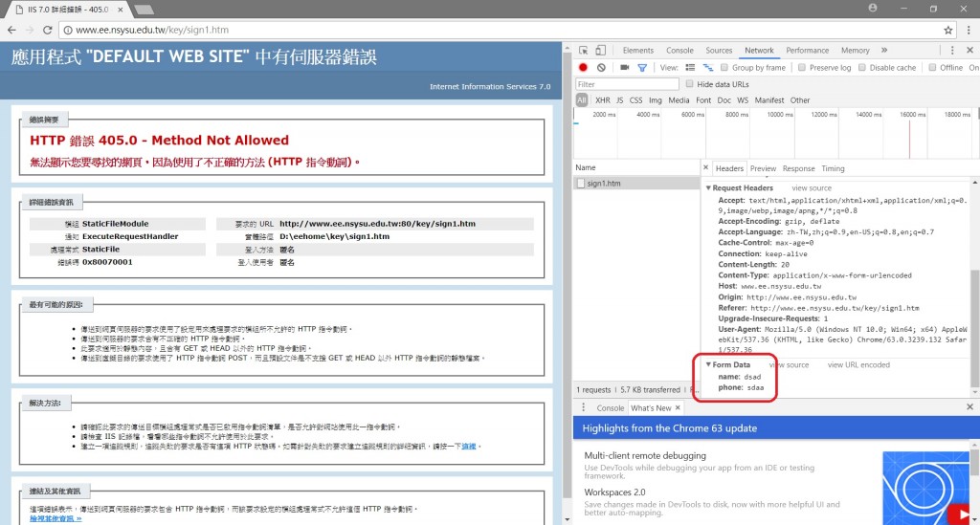
Task: Click view URL encoded link
Action: [x=858, y=364]
